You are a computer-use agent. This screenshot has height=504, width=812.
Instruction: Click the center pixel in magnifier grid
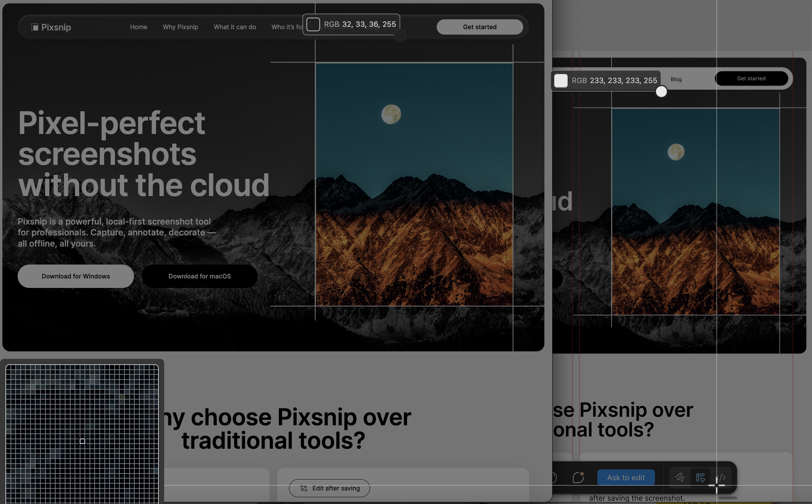coord(82,441)
